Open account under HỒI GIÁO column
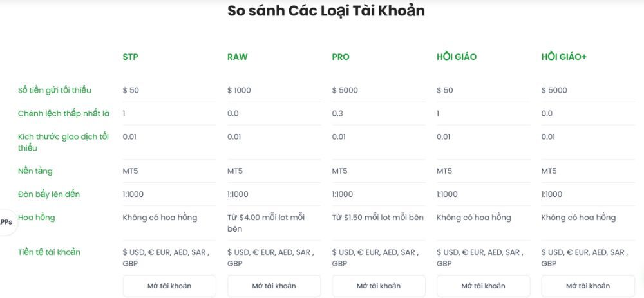 (x=483, y=286)
